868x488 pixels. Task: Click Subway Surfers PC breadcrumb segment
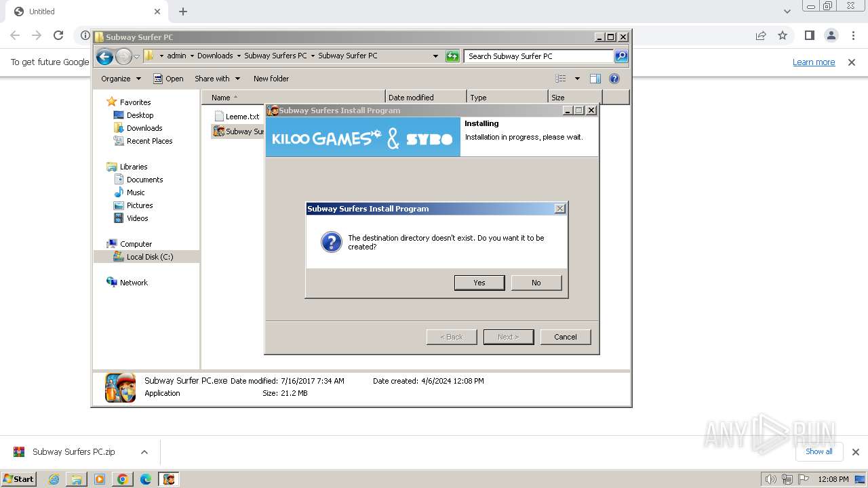point(275,56)
